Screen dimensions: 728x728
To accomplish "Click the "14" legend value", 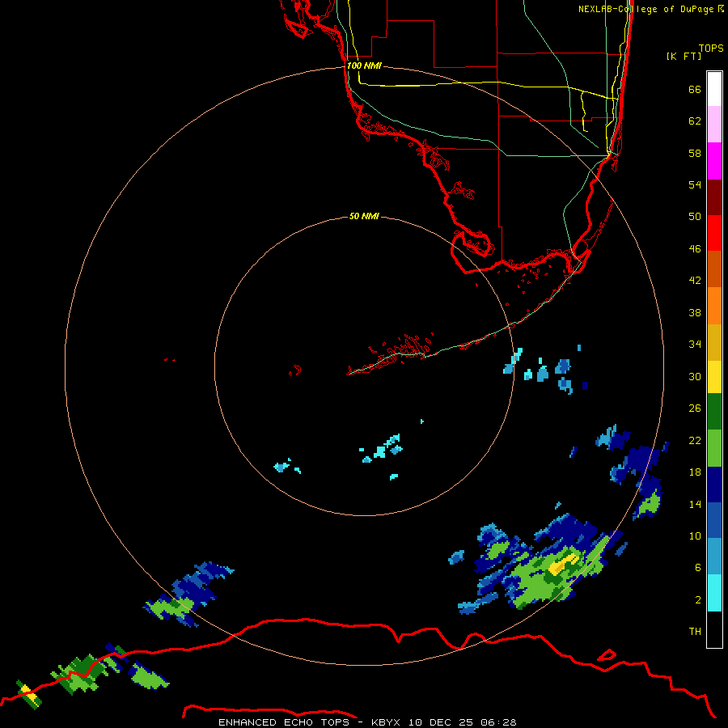I will [695, 504].
